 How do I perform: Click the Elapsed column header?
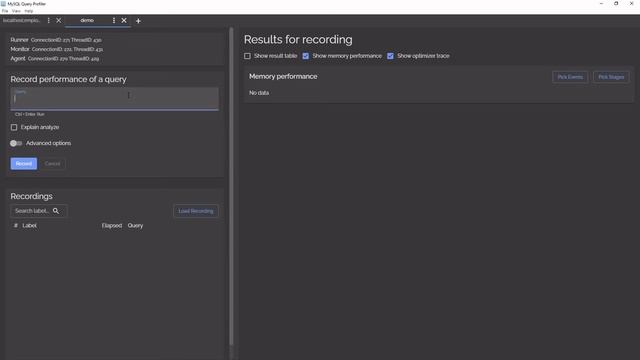[112, 226]
